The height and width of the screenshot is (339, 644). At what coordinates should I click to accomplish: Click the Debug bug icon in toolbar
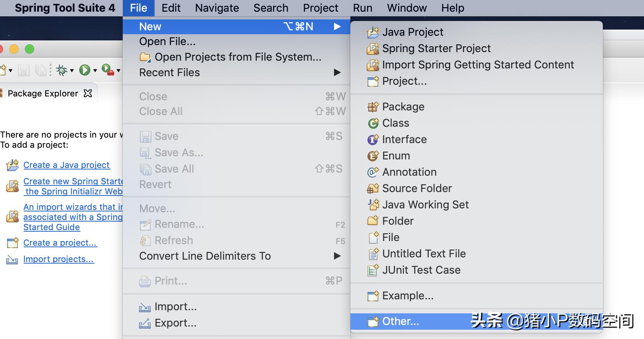[61, 70]
